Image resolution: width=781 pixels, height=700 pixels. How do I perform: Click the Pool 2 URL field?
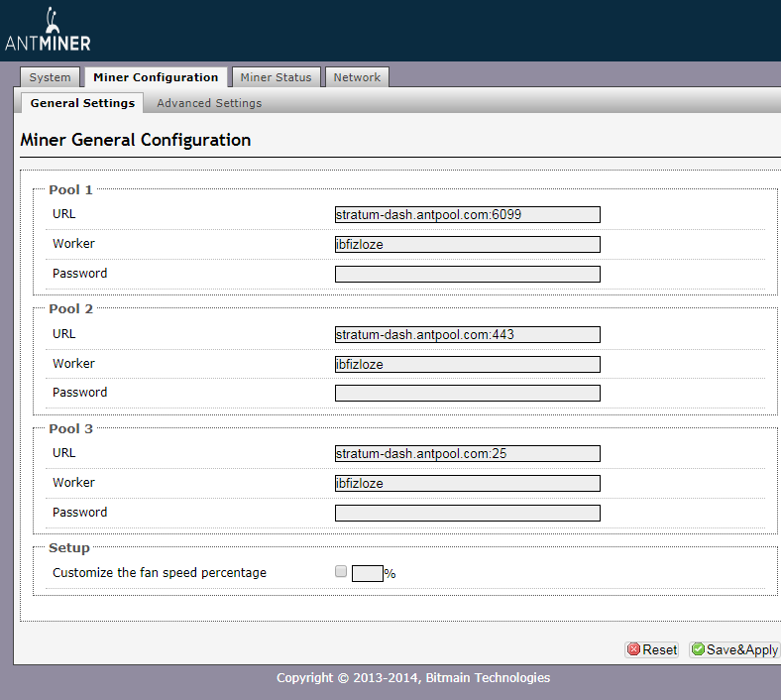[467, 334]
